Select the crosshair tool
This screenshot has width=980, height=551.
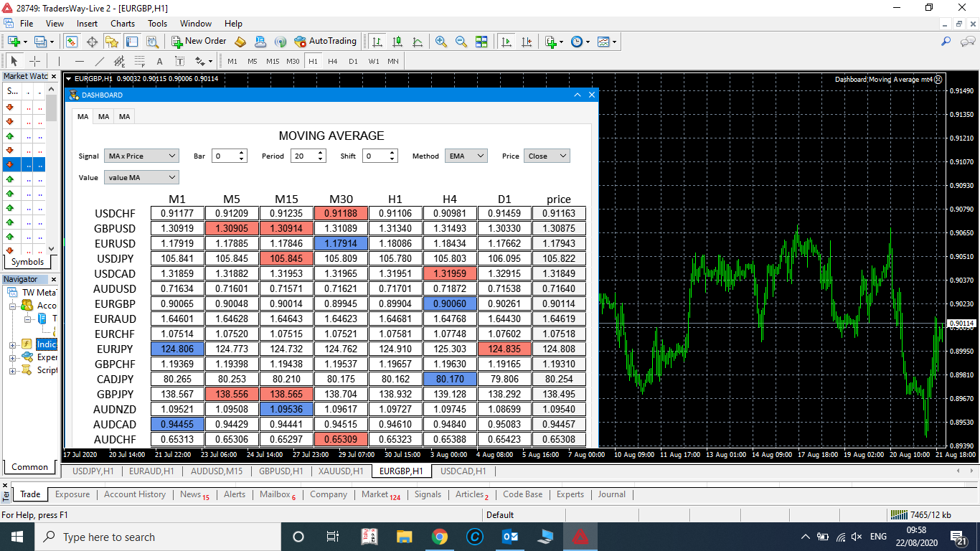pos(34,62)
